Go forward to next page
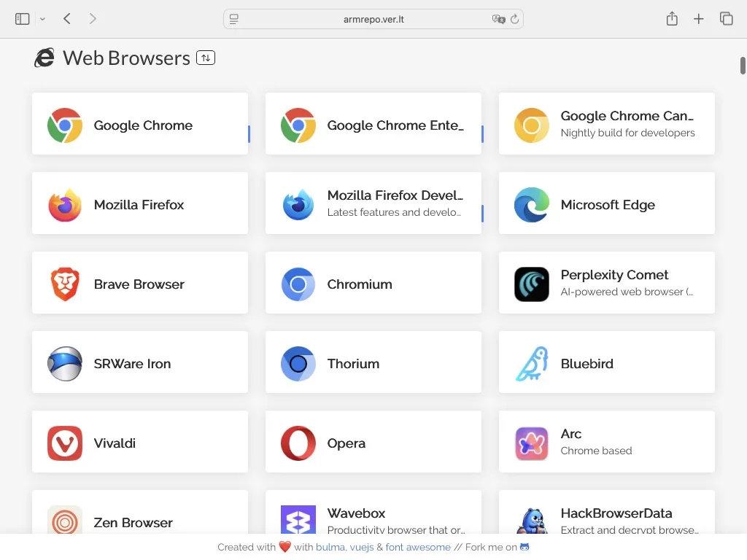The image size is (747, 560). pyautogui.click(x=93, y=18)
